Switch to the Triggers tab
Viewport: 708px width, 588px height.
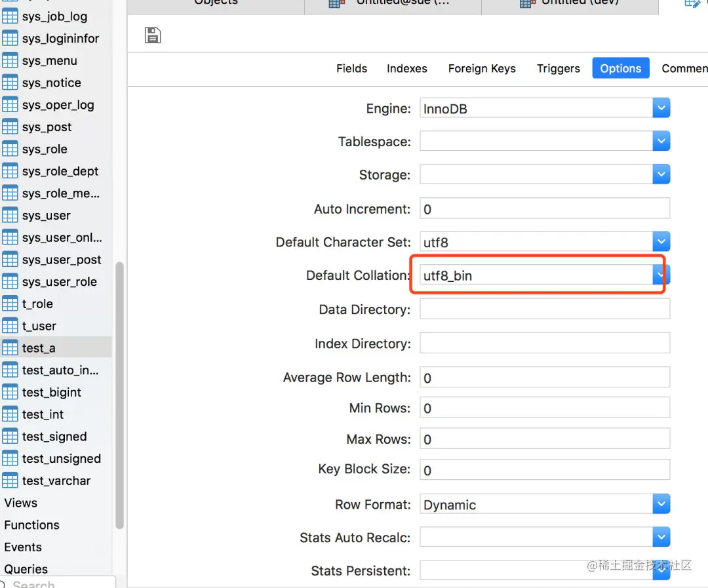558,68
